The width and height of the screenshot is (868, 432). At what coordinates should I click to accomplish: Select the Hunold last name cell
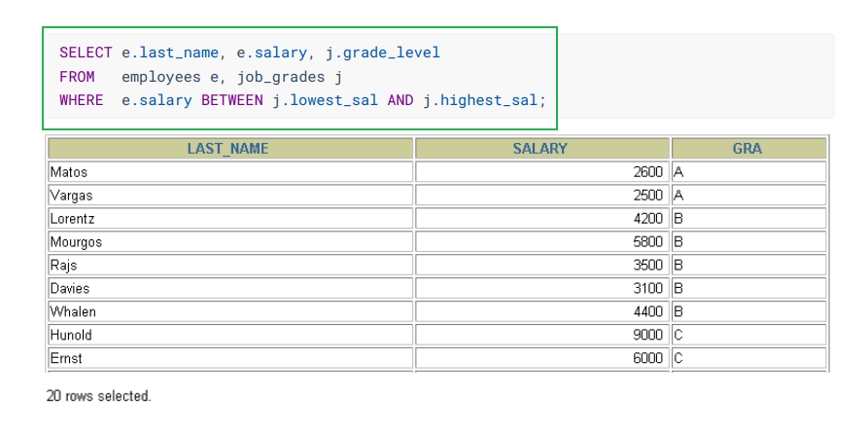point(230,335)
